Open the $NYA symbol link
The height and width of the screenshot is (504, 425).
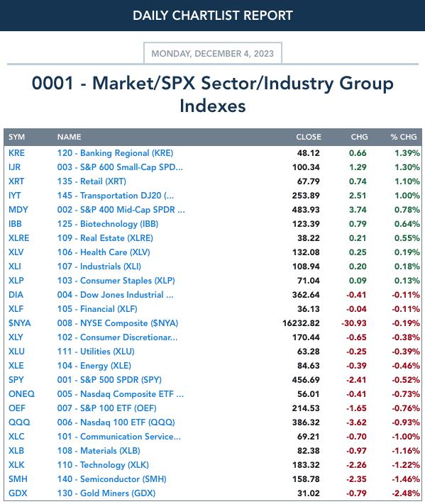pos(20,323)
